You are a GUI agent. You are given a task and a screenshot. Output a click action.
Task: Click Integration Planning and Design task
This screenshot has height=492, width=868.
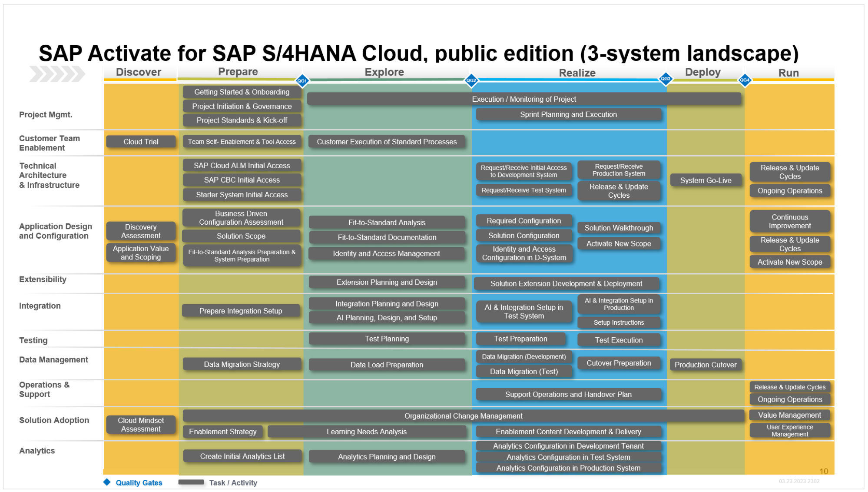[387, 304]
